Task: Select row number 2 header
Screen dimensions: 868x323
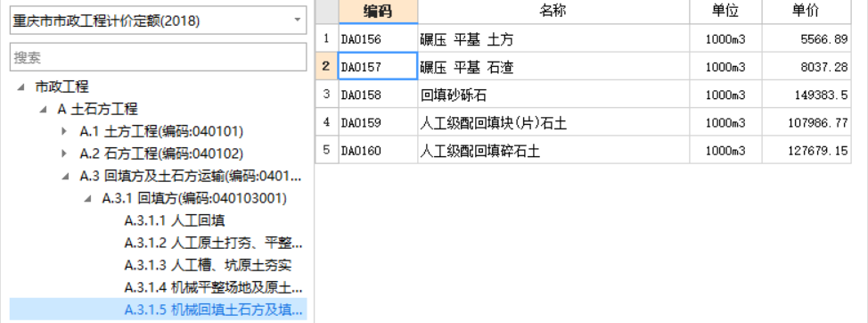Action: click(x=326, y=67)
